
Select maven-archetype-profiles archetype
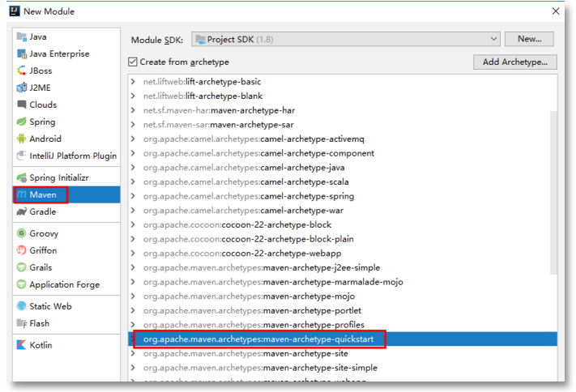pyautogui.click(x=343, y=325)
